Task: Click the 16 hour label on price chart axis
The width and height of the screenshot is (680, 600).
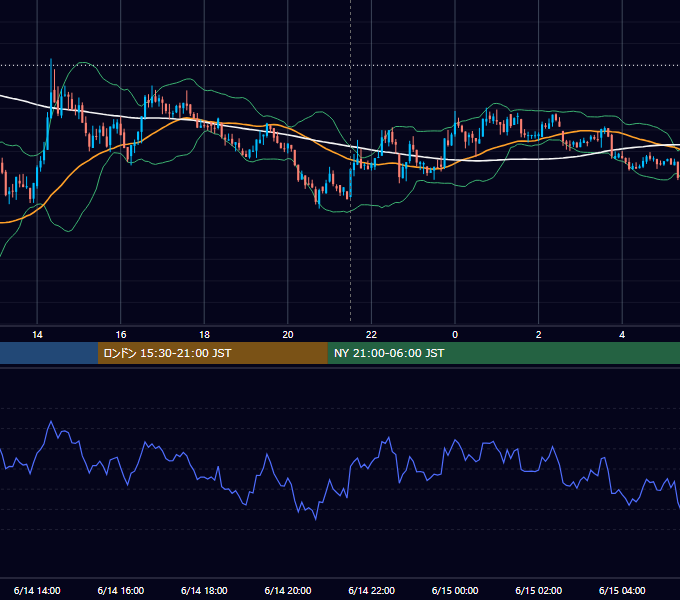Action: click(x=121, y=335)
